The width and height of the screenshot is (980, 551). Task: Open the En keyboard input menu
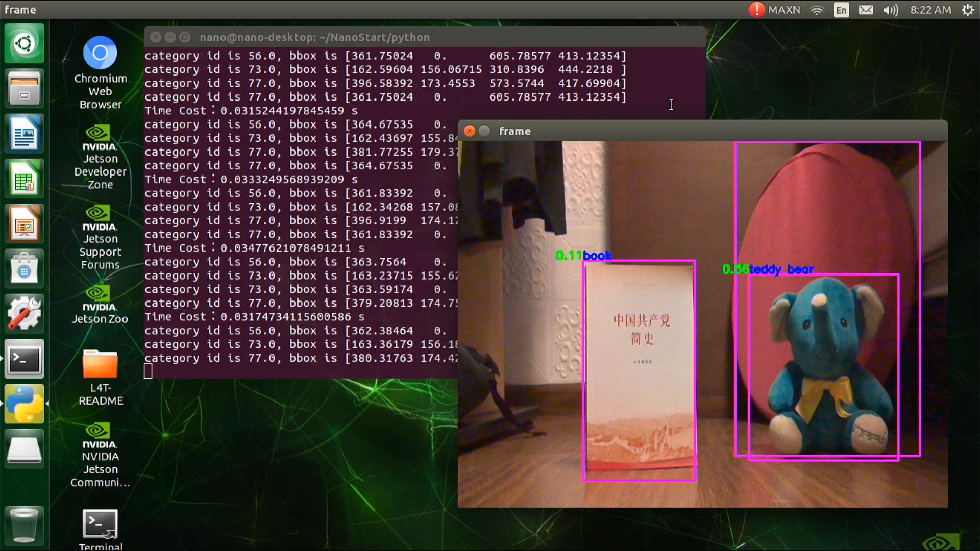(x=841, y=10)
